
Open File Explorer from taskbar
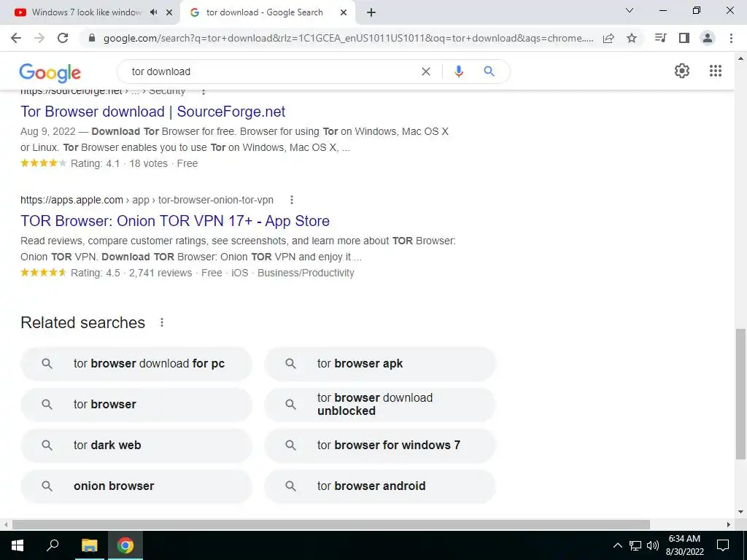pyautogui.click(x=89, y=545)
